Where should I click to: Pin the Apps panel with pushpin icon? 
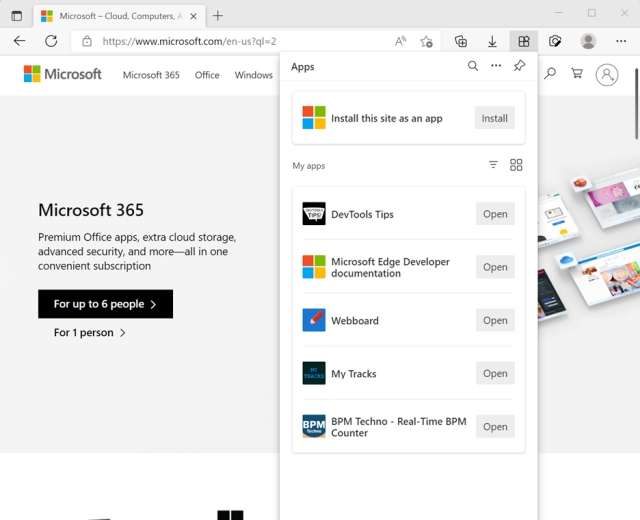(519, 66)
